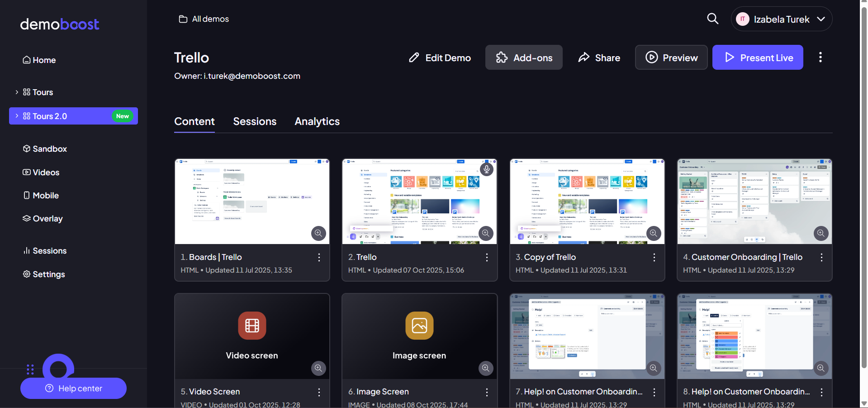Image resolution: width=868 pixels, height=408 pixels.
Task: Open options for 6. Image Screen
Action: click(x=487, y=392)
